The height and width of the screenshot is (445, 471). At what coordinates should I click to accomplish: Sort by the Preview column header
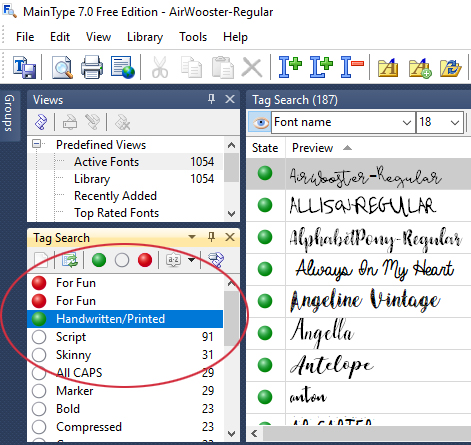pyautogui.click(x=312, y=148)
